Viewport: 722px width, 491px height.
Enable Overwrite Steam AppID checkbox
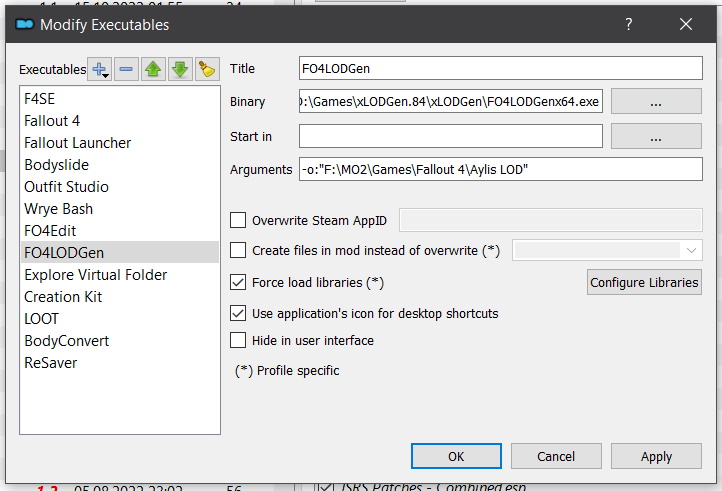tap(238, 220)
